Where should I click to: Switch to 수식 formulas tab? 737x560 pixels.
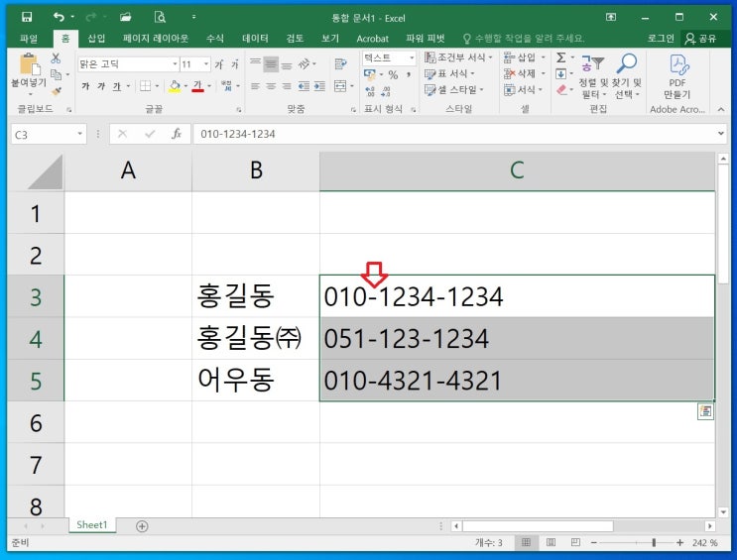pos(215,39)
